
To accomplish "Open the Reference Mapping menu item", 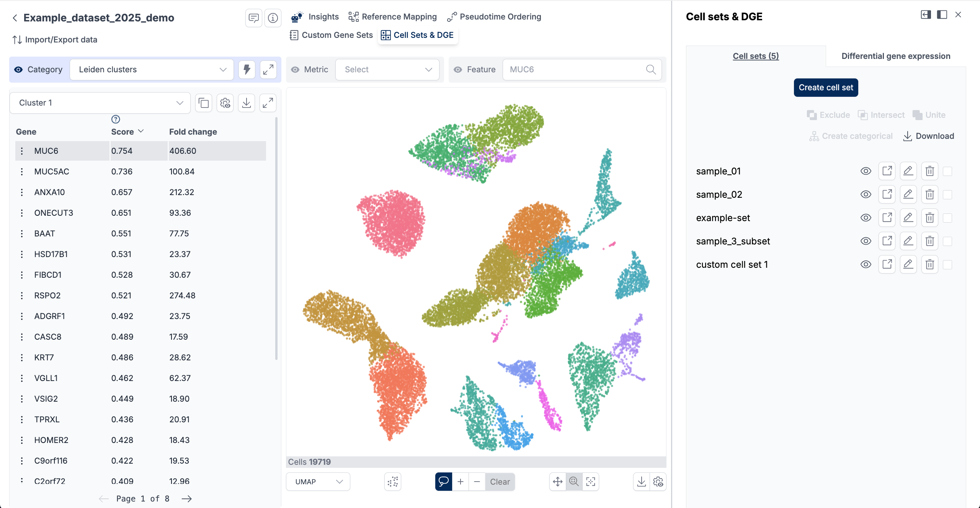I will pos(393,17).
